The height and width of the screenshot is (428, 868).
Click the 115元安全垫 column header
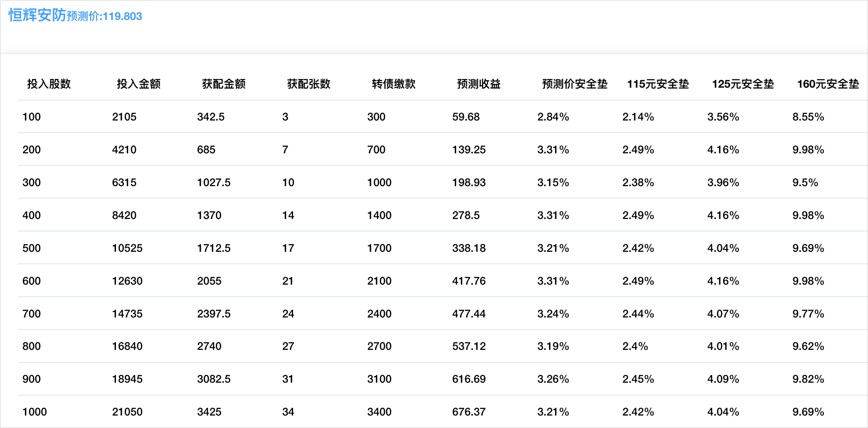coord(658,84)
